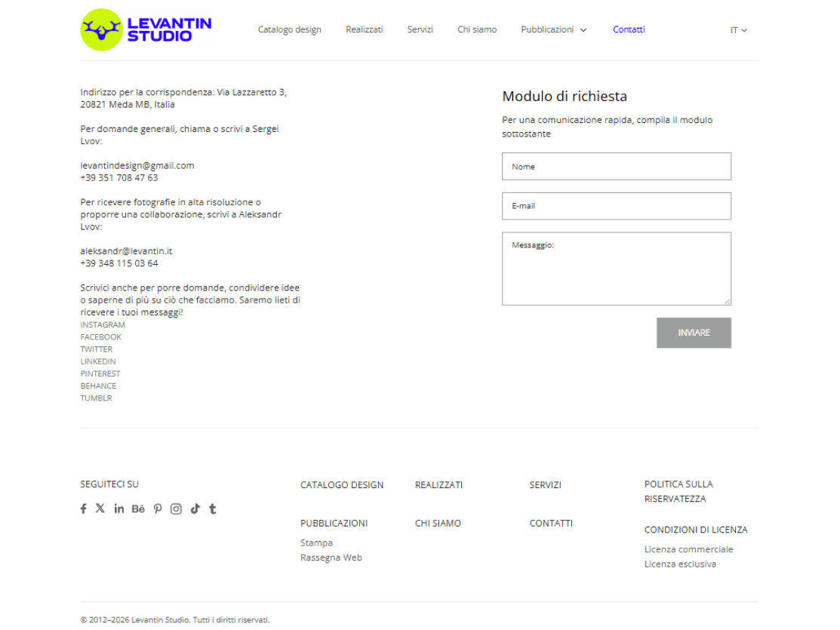This screenshot has height=630, width=840.
Task: Call the +39 348 115 03 64 number
Action: pyautogui.click(x=119, y=263)
